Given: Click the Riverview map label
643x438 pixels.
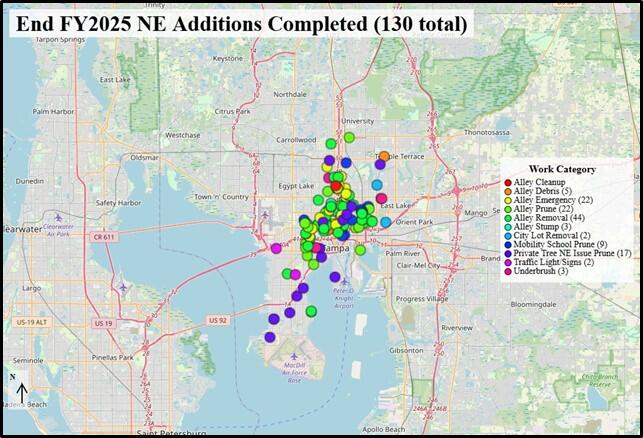Looking at the screenshot, I should click(457, 328).
